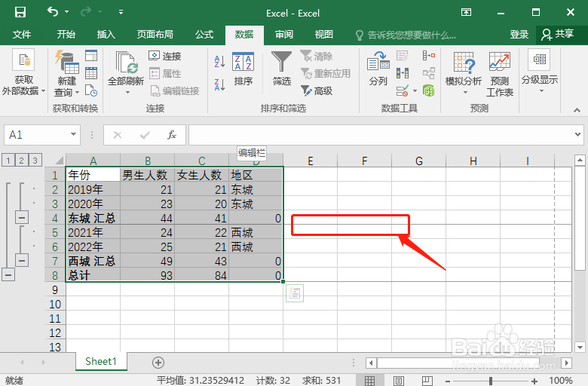The height and width of the screenshot is (386, 588).
Task: Click the 高级 advanced filter button
Action: coord(317,90)
